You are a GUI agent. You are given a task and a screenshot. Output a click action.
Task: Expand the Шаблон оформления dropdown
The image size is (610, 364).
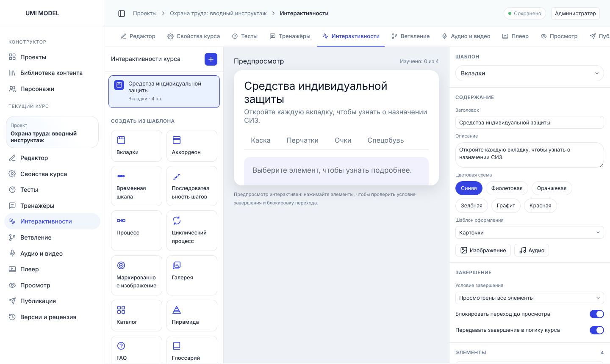(530, 232)
